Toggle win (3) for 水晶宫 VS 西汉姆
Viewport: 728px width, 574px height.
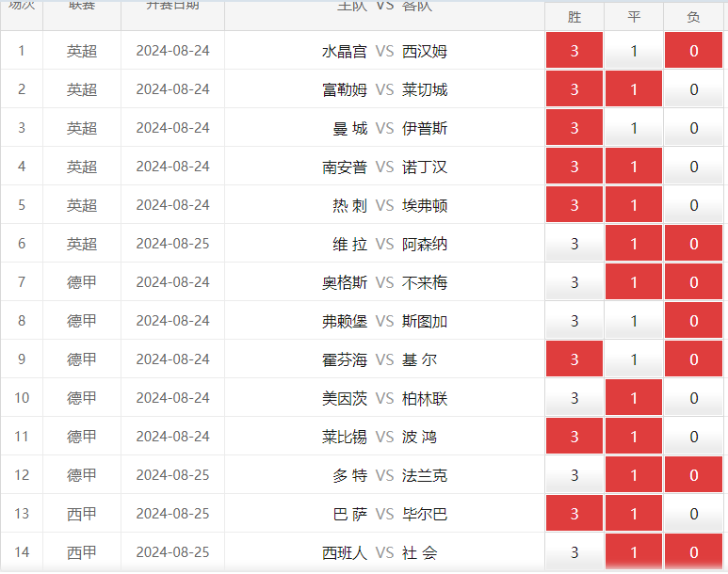(x=574, y=50)
